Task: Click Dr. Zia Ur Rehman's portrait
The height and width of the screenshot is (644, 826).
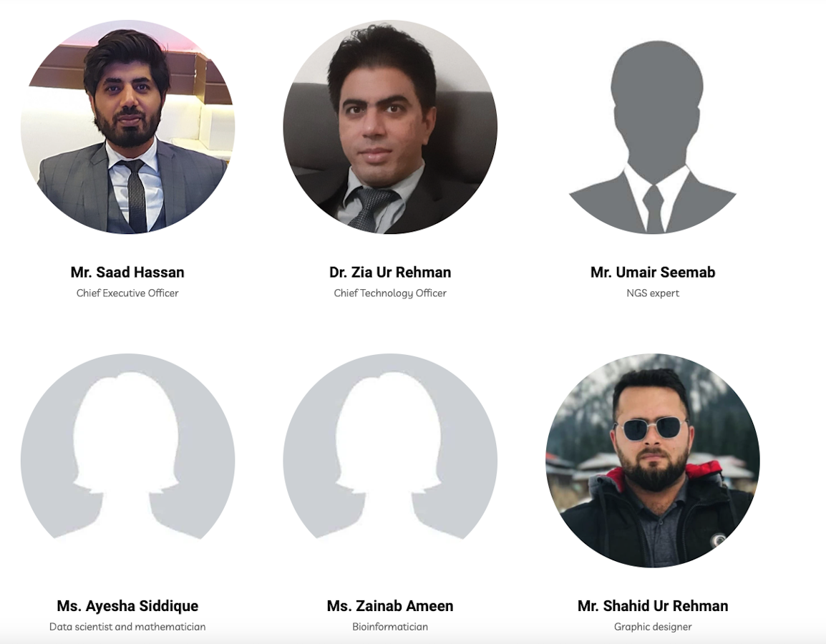Action: click(390, 127)
